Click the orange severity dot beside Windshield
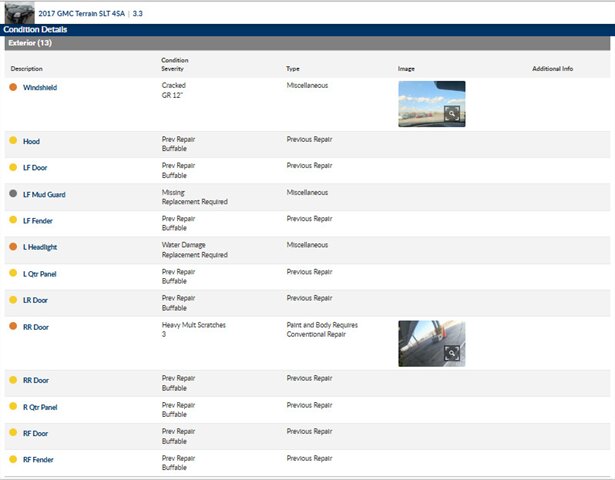 [x=13, y=88]
